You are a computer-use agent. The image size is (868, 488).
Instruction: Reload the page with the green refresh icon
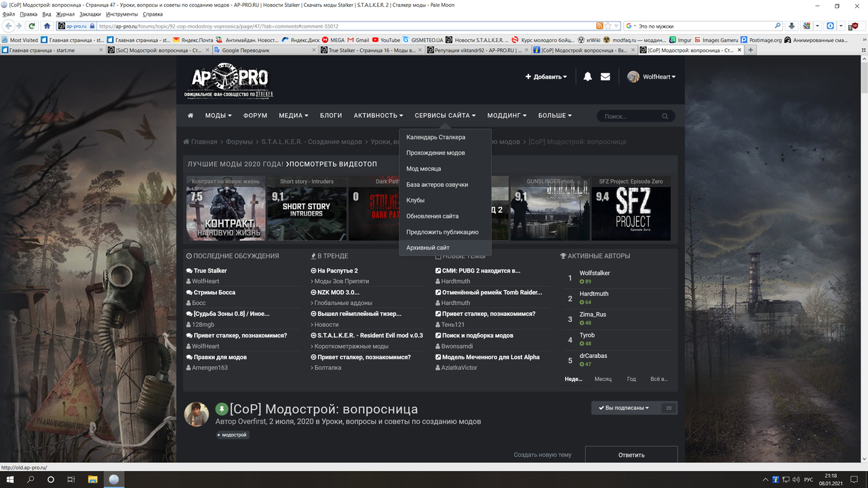click(x=32, y=26)
